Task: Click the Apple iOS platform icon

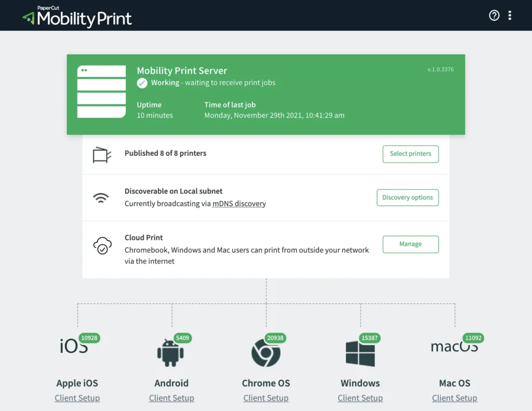Action: (74, 347)
